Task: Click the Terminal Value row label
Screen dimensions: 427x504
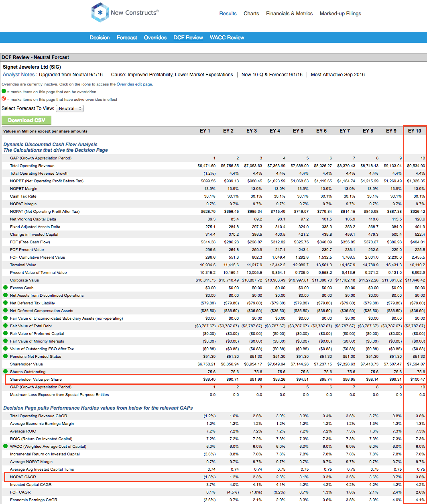Action: pos(23,265)
